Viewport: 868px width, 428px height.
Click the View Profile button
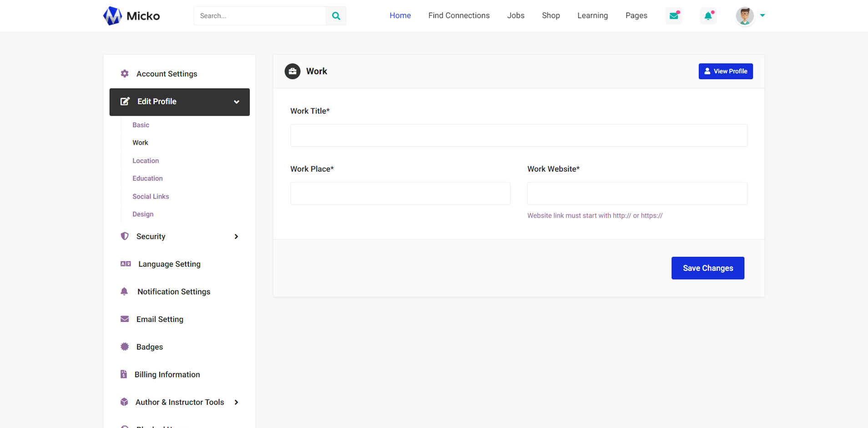[725, 71]
